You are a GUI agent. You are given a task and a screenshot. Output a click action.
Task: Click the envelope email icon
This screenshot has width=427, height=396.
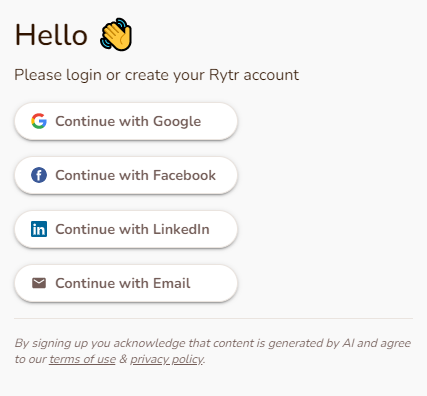tap(39, 283)
